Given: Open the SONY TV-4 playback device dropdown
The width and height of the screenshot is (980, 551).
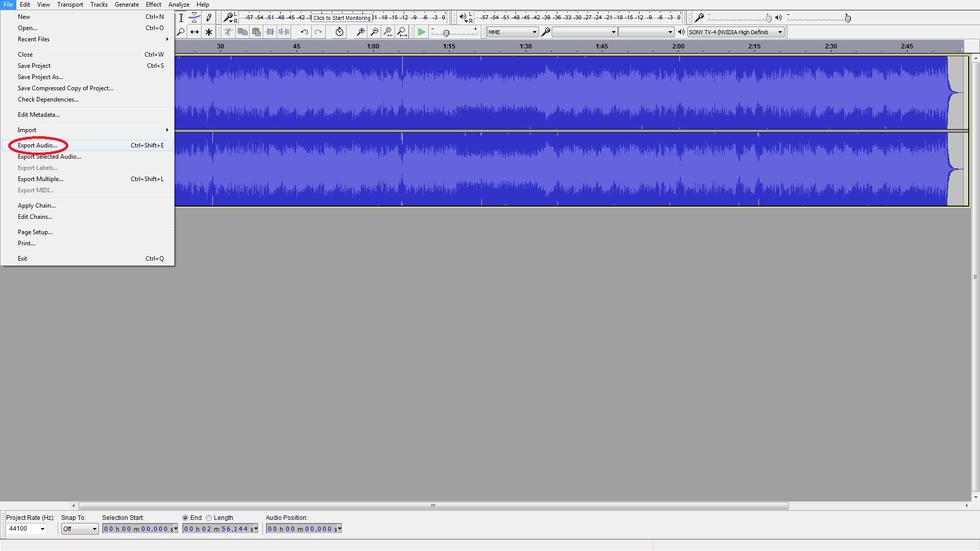Looking at the screenshot, I should point(736,32).
